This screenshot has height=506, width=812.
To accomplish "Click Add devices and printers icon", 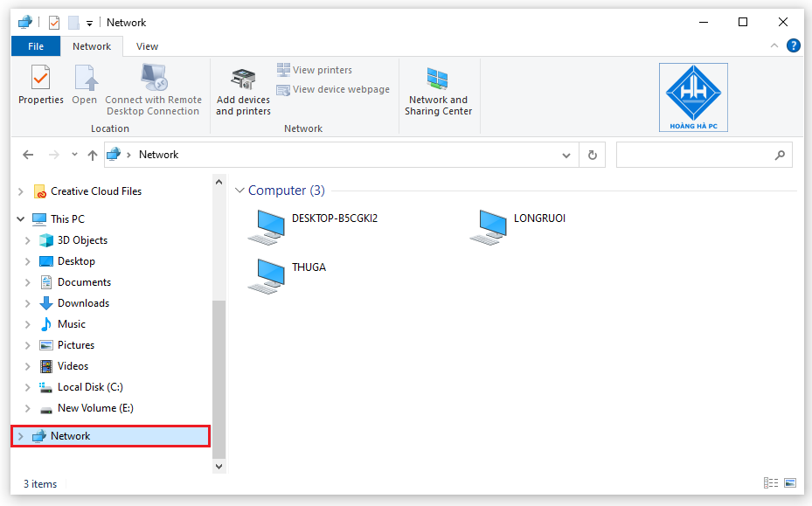I will (243, 78).
